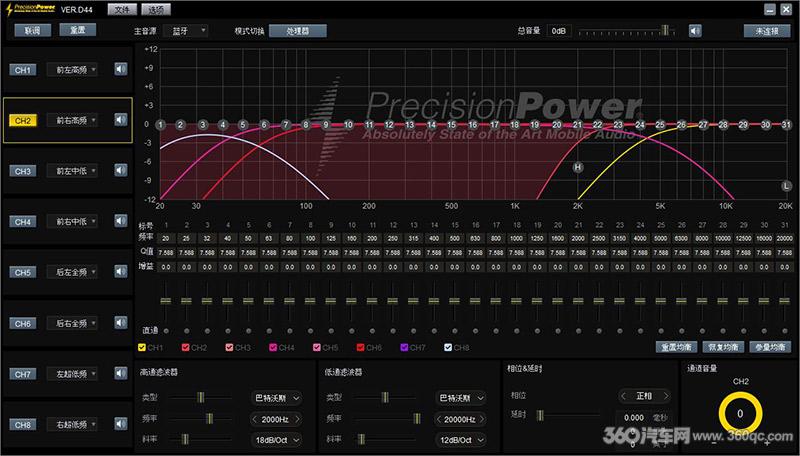Decrease high-pass 2000Hz frequency with left arrow

(x=255, y=419)
